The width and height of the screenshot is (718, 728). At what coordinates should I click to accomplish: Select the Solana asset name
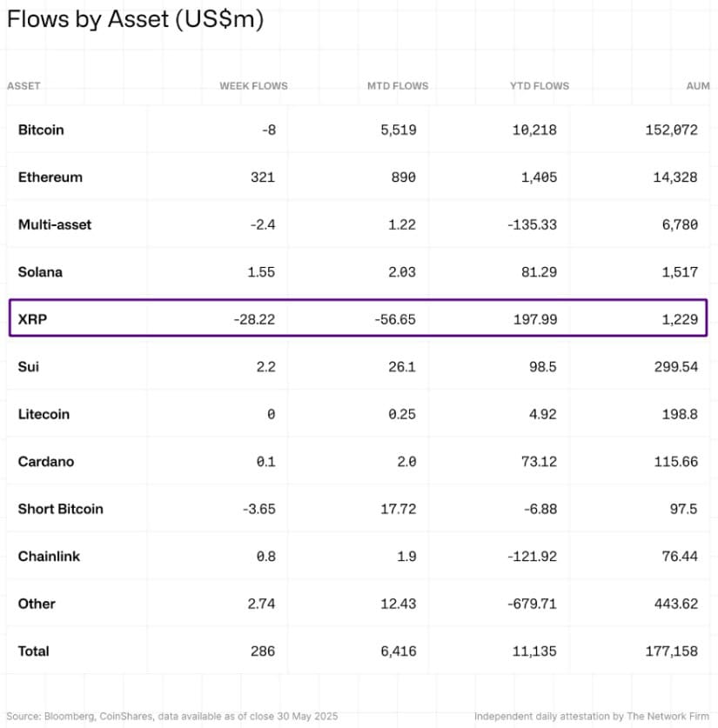[x=40, y=272]
